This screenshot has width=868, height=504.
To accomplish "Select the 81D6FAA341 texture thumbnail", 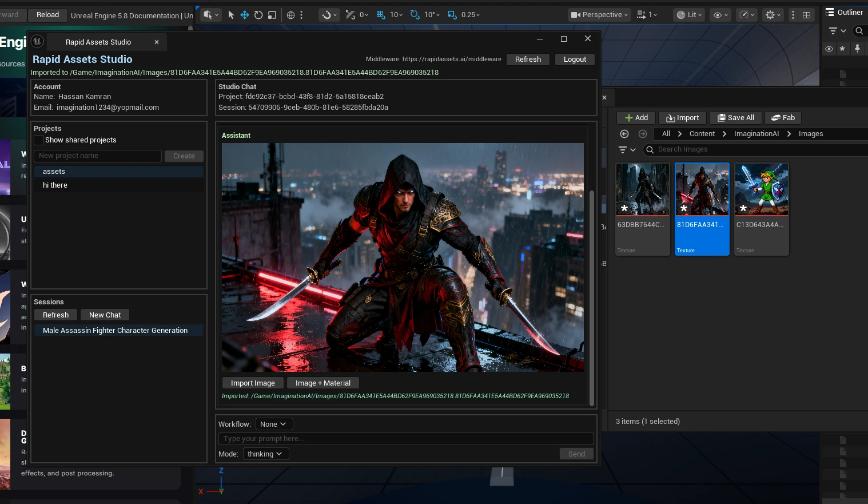I will [702, 209].
